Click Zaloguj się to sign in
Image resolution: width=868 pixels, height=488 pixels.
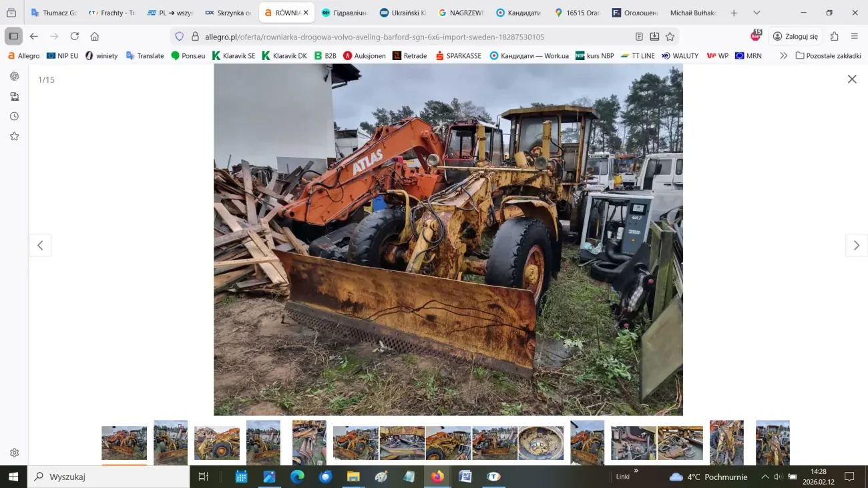(795, 36)
